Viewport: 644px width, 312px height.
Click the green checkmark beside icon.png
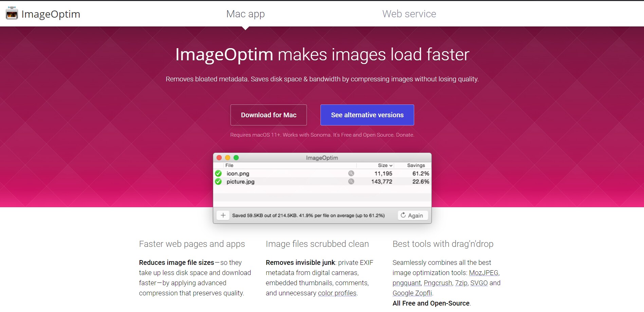[219, 173]
